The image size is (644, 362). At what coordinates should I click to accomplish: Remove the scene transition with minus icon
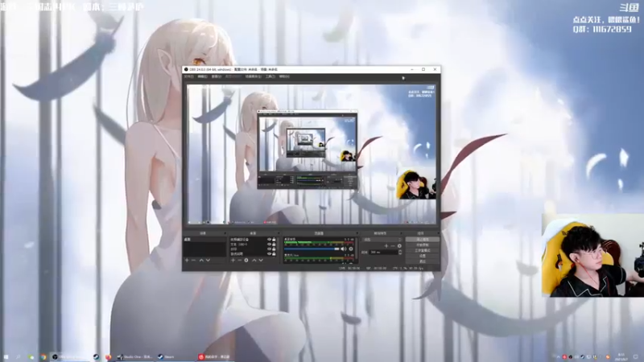393,246
